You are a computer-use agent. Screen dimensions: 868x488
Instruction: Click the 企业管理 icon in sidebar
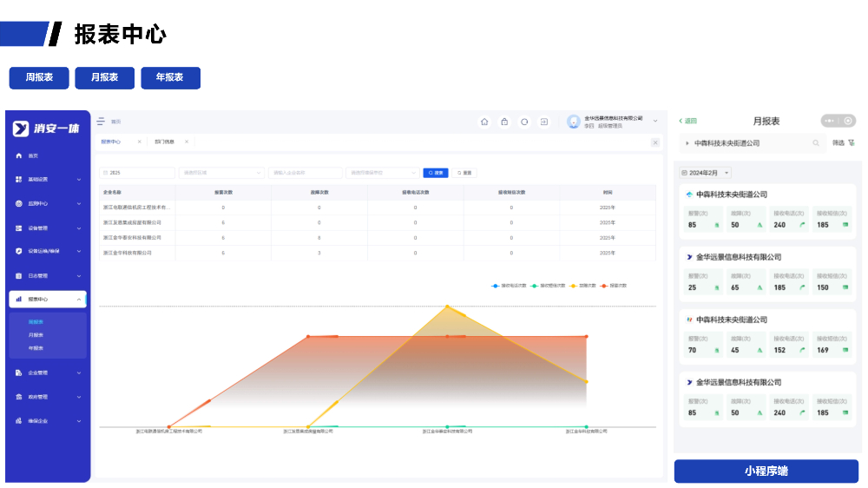[19, 373]
